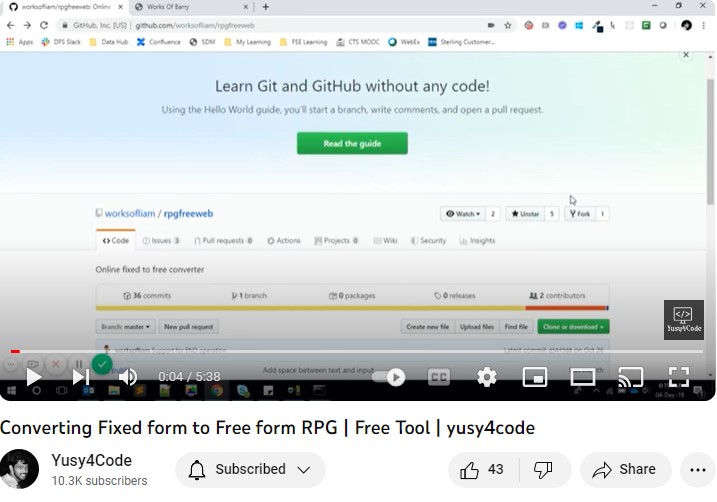Open Yusy4Code channel avatar
This screenshot has width=717, height=502.
click(19, 469)
